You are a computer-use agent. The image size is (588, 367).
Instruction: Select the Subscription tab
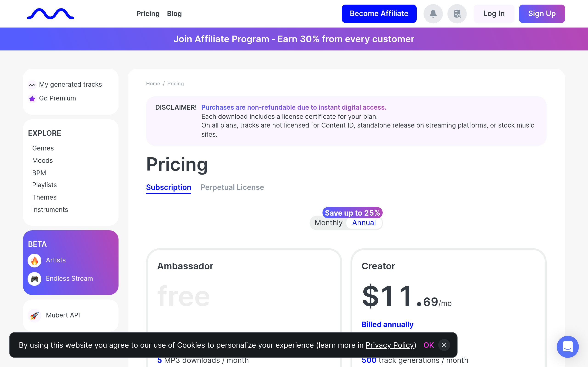(168, 187)
